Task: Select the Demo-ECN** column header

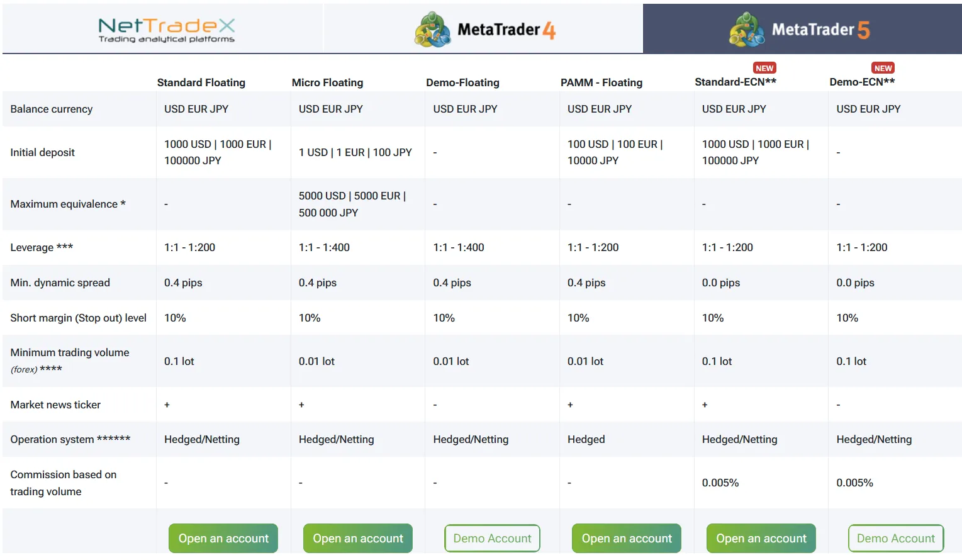Action: click(x=863, y=82)
